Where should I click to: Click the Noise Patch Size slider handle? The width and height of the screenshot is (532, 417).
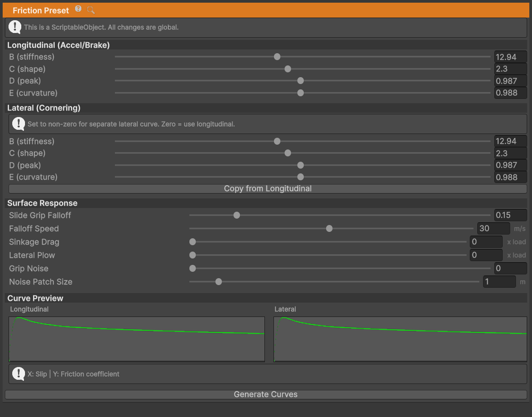(x=219, y=281)
